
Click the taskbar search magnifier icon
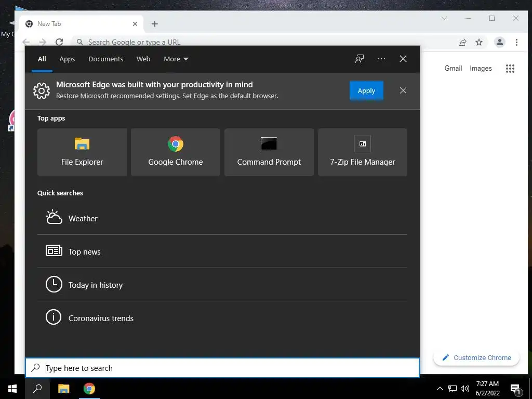[37, 389]
